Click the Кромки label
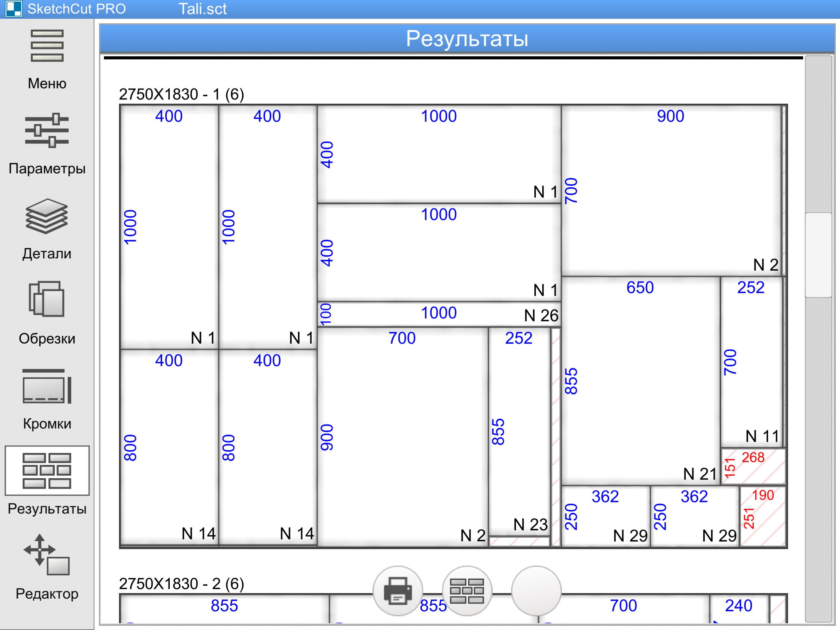 click(47, 424)
